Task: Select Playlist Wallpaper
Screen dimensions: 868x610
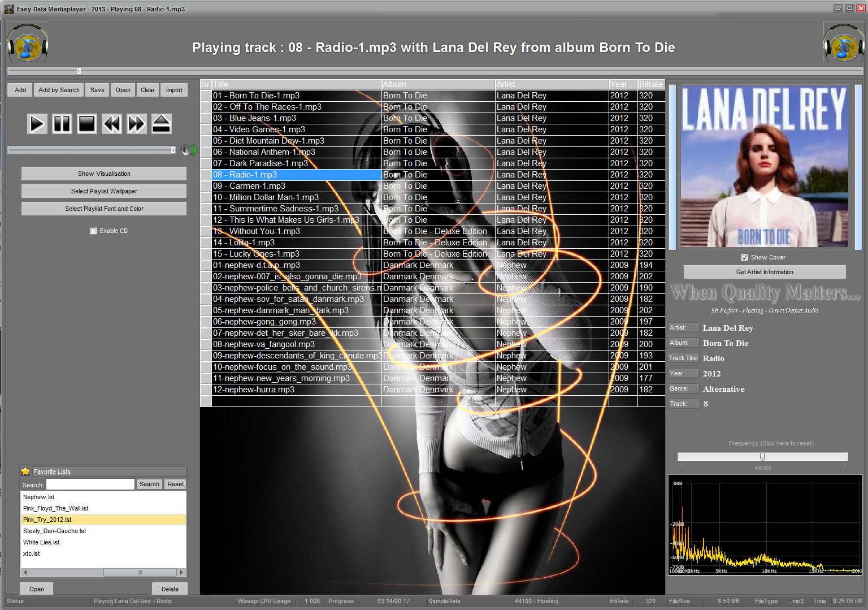Action: 104,191
